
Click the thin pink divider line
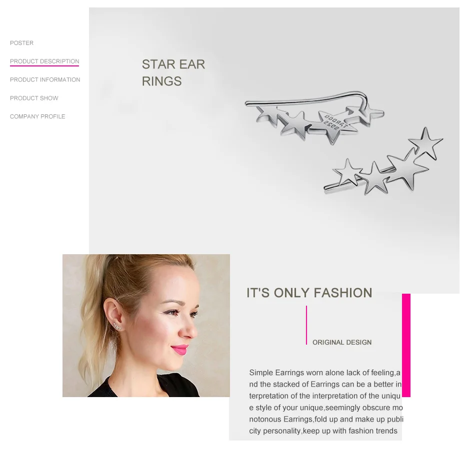[x=306, y=325]
